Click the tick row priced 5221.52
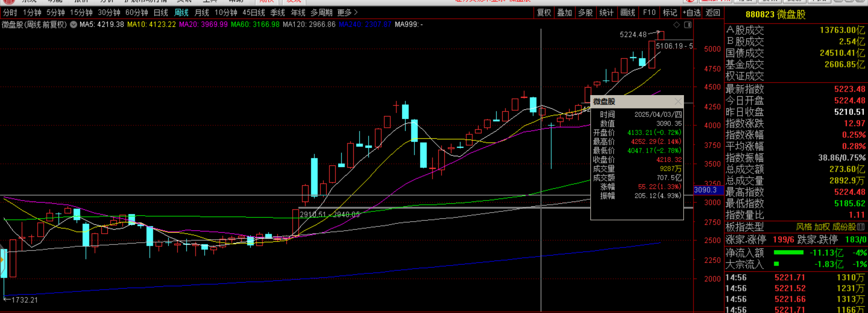The height and width of the screenshot is (313, 868). [x=796, y=289]
